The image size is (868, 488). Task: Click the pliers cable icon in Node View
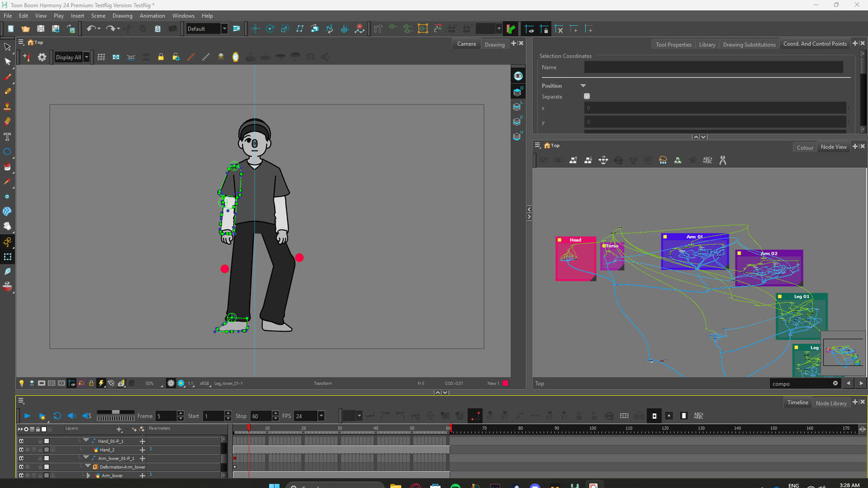coord(722,160)
